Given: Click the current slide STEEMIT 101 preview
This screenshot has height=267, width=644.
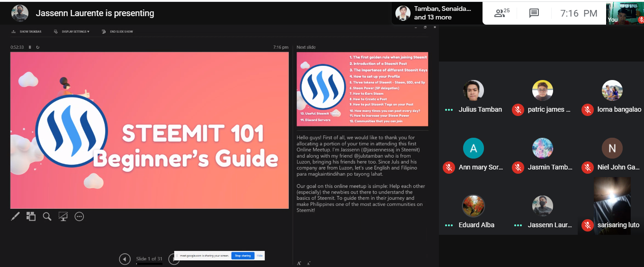Looking at the screenshot, I should point(150,130).
